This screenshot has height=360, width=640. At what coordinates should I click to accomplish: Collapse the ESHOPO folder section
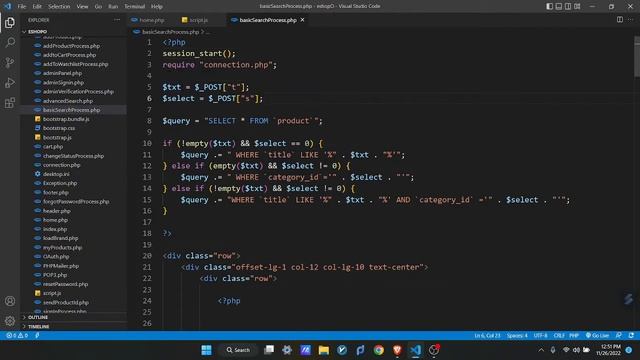tap(38, 31)
